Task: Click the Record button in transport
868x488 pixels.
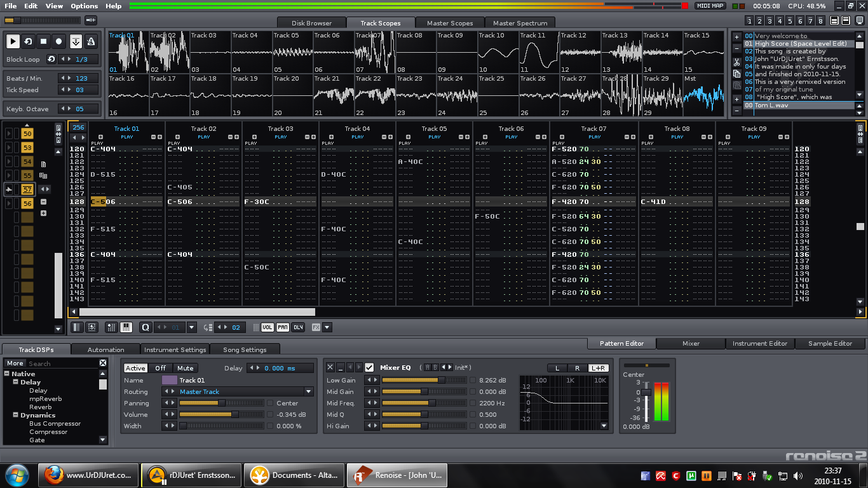Action: click(59, 41)
